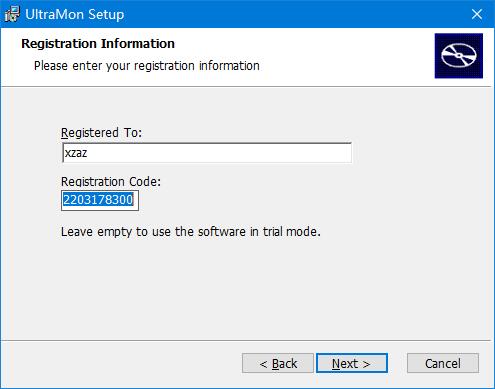Cancel the UltraMon installation
The width and height of the screenshot is (495, 389).
(443, 363)
